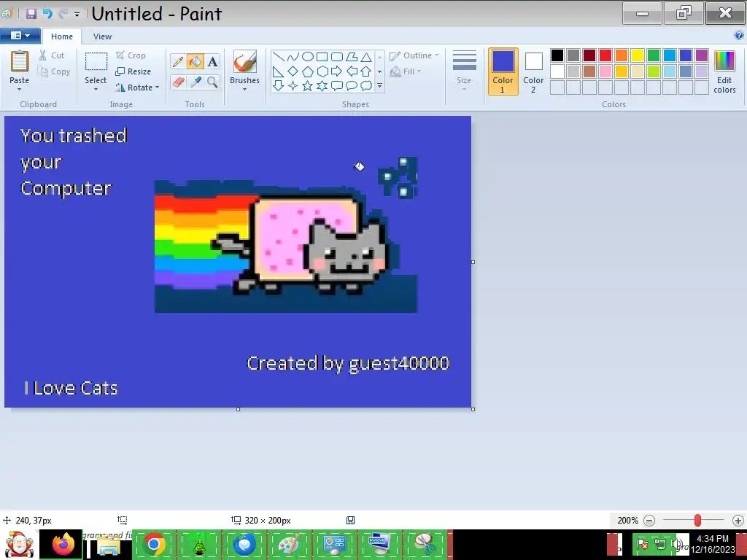The image size is (747, 560).
Task: Select the Fill with color bucket tool
Action: pos(195,61)
